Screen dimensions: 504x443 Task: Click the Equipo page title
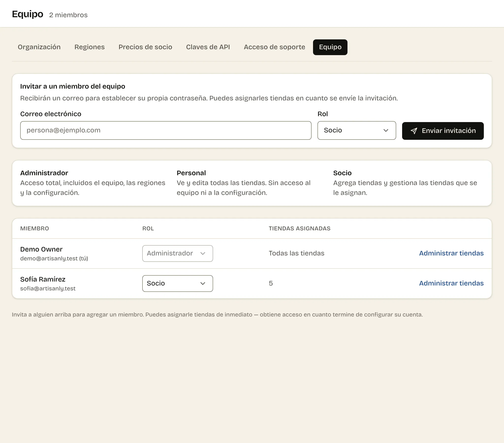[x=28, y=14]
